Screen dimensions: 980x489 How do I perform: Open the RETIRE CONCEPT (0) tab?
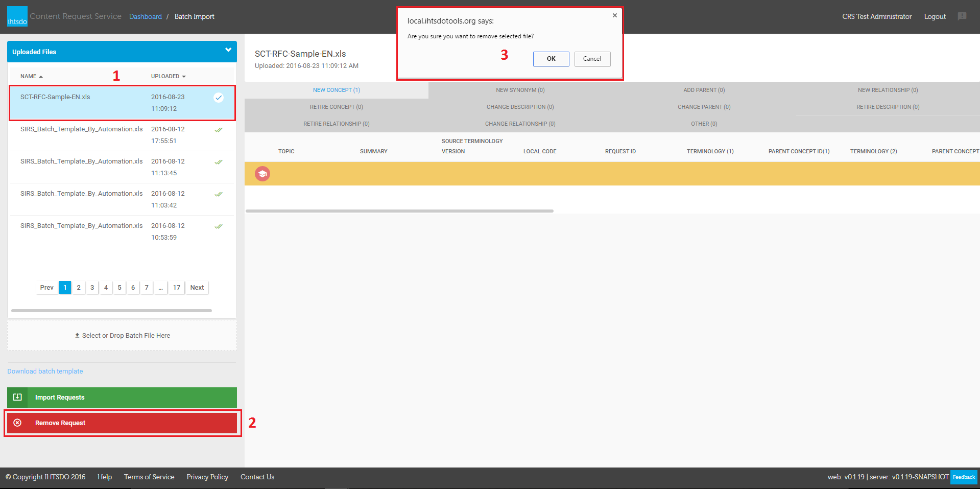coord(336,107)
